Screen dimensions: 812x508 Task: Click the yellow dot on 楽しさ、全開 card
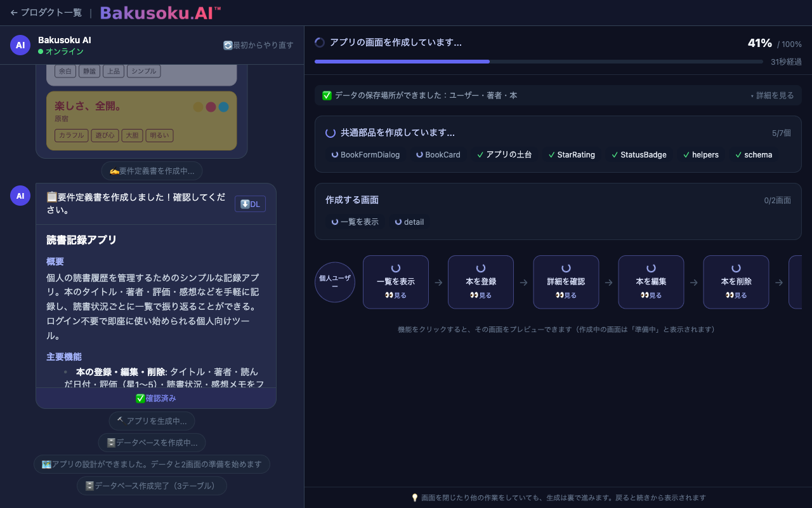(198, 107)
